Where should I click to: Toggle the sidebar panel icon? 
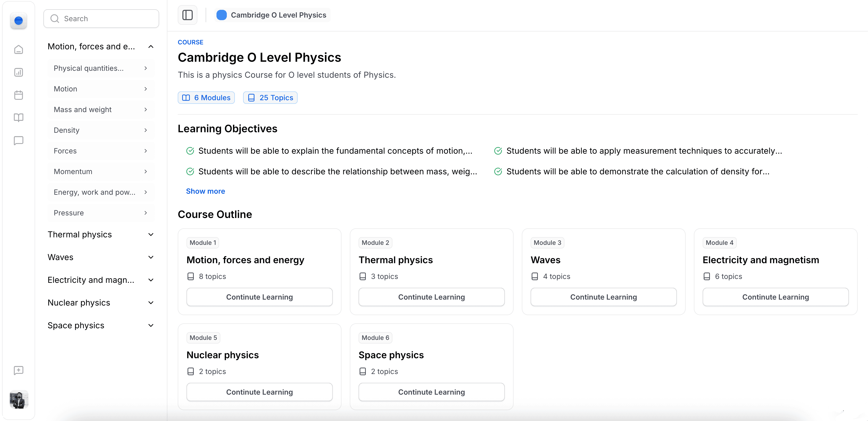pos(187,15)
